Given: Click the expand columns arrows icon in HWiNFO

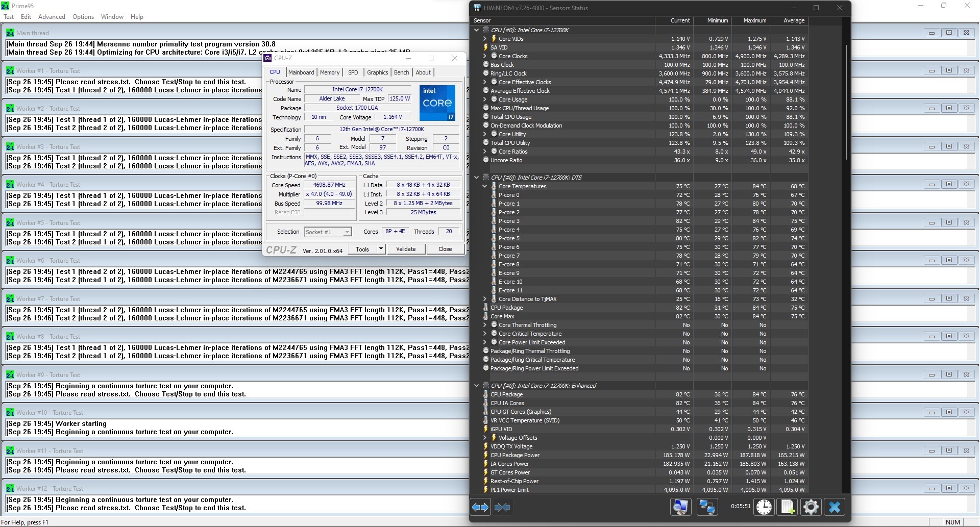Looking at the screenshot, I should pyautogui.click(x=480, y=507).
